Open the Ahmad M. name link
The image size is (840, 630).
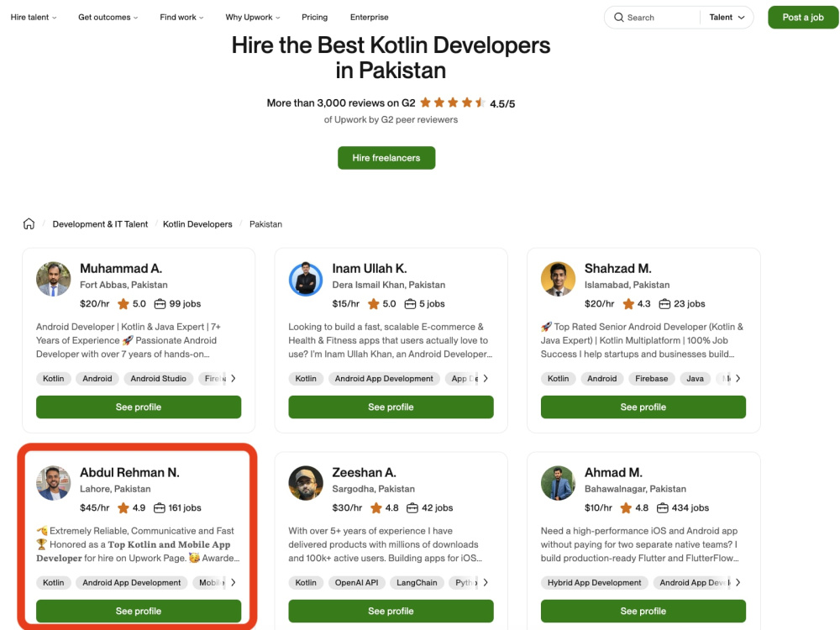(613, 472)
